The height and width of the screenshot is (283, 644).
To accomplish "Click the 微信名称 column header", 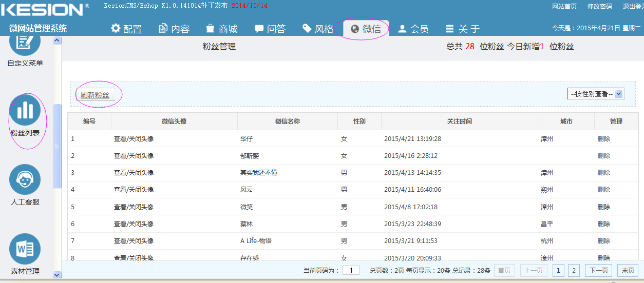I will 288,122.
